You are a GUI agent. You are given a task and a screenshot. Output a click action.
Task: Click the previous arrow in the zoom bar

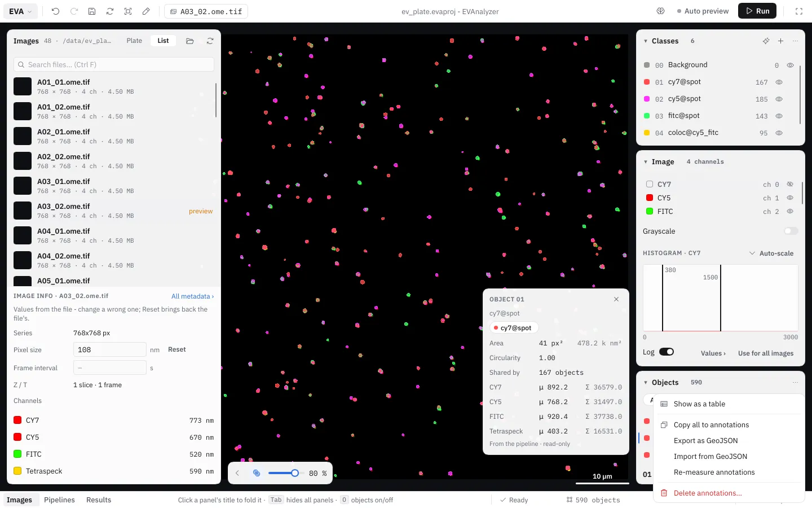point(237,473)
